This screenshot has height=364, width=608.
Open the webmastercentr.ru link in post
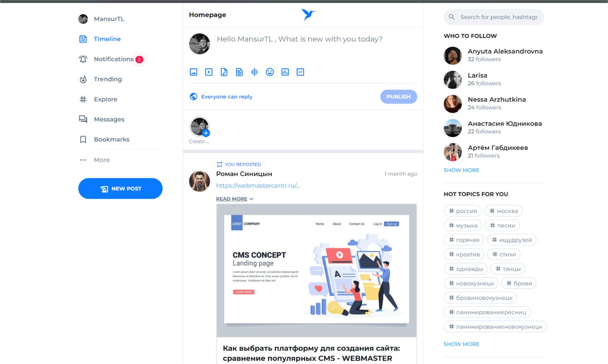pyautogui.click(x=258, y=185)
